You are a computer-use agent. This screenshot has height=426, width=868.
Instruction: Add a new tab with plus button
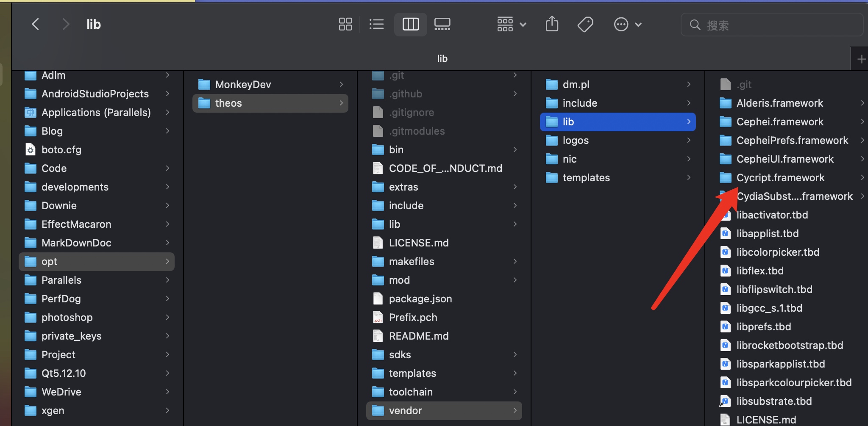coord(861,59)
